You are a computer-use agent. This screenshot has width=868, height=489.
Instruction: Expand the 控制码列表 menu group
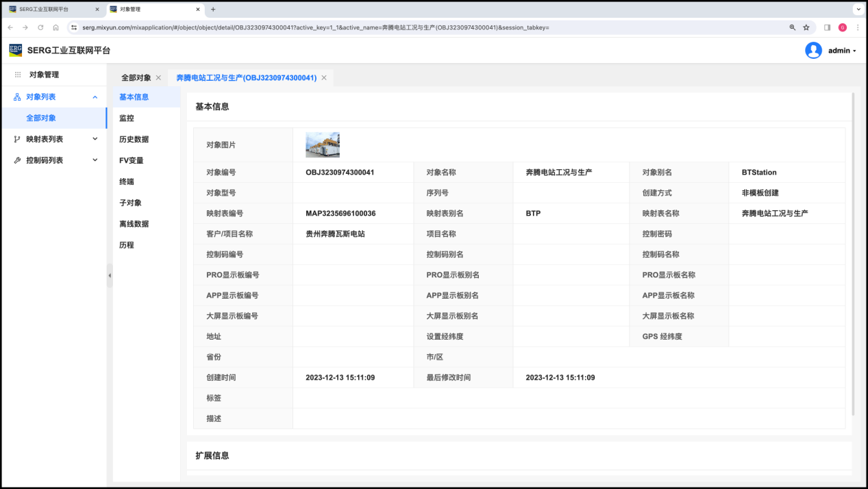tap(95, 160)
